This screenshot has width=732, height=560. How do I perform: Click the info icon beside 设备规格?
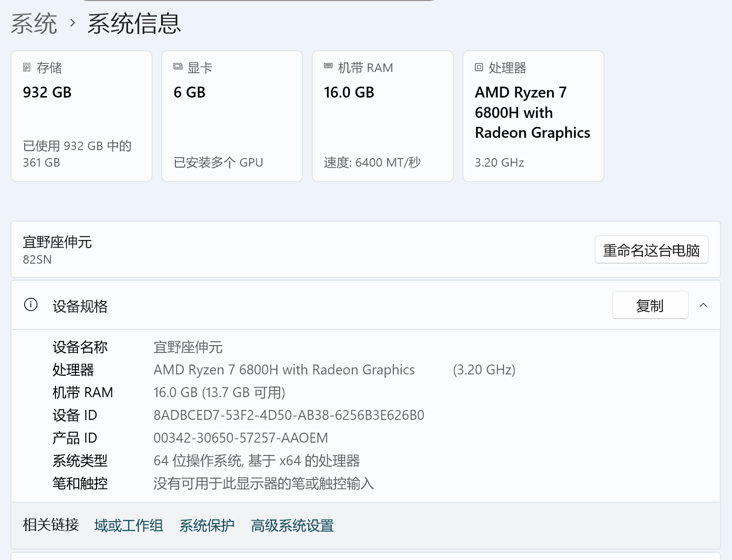[x=31, y=304]
